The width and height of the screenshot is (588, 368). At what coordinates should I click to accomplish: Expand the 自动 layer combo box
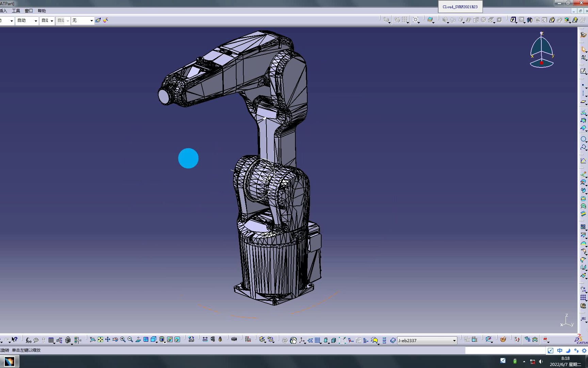coord(27,20)
